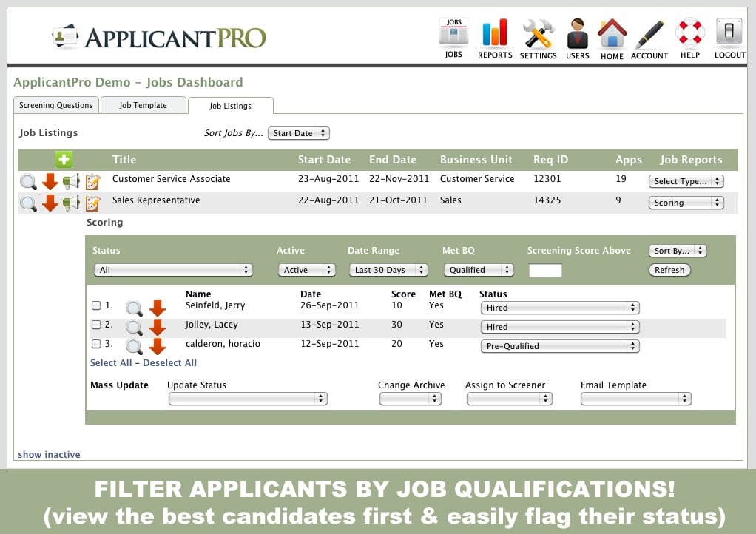
Task: Click the Select All link
Action: [x=111, y=363]
